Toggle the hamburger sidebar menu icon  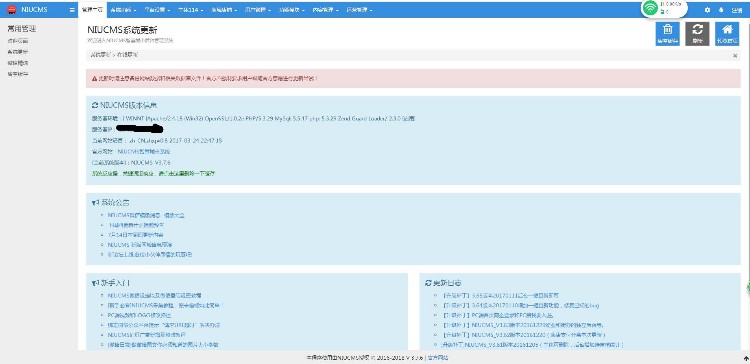(x=72, y=10)
